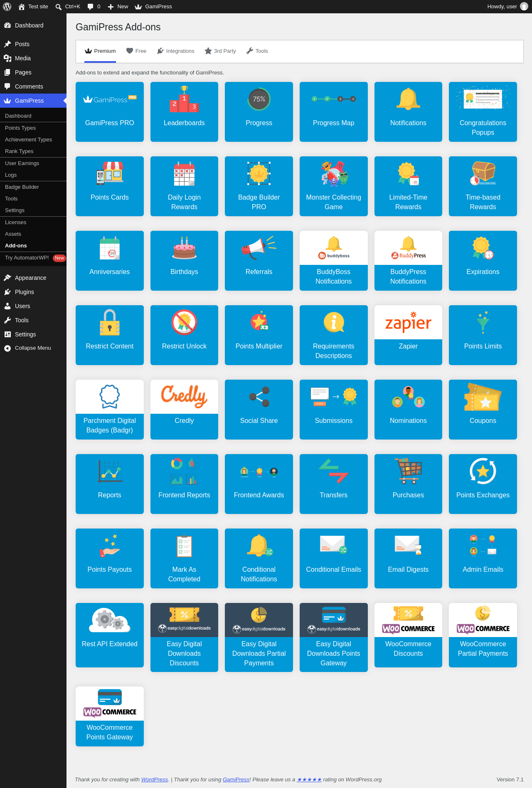Open the Leaderboards podium icon

(184, 99)
